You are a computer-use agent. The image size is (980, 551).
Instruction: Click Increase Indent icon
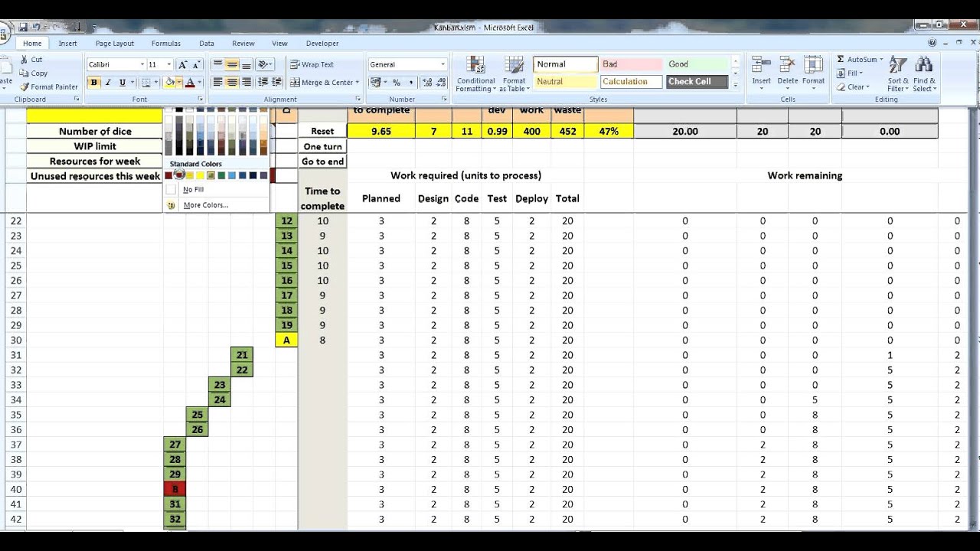[277, 83]
